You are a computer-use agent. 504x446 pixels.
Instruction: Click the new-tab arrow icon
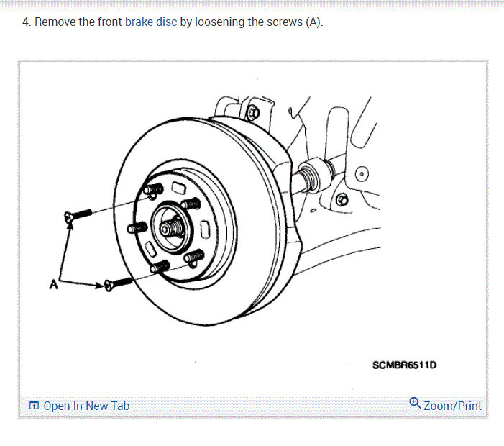pyautogui.click(x=34, y=406)
